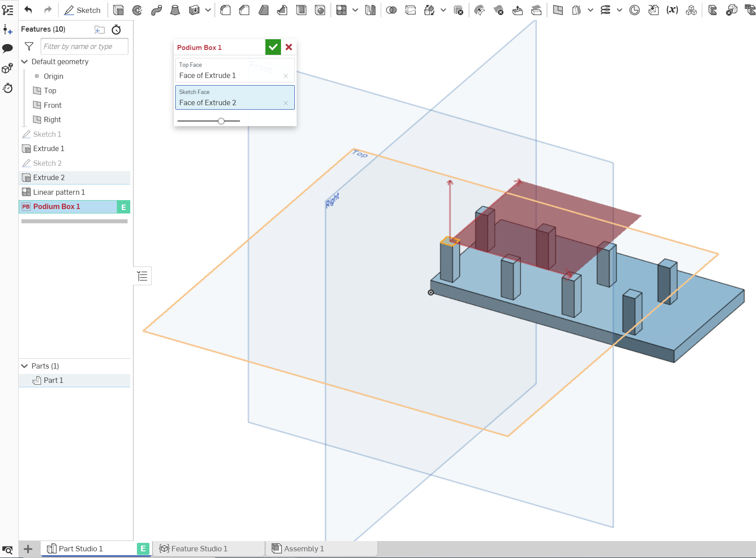The height and width of the screenshot is (558, 756).
Task: Cancel Podium Box 1 with red X
Action: pyautogui.click(x=289, y=47)
